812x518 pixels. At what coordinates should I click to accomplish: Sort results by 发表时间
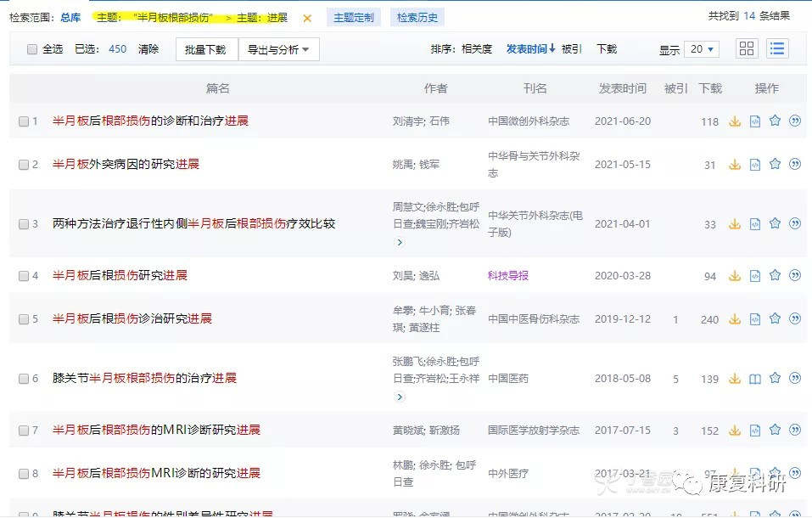point(530,49)
